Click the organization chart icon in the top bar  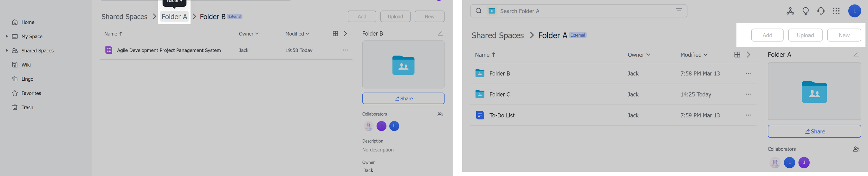tap(790, 11)
